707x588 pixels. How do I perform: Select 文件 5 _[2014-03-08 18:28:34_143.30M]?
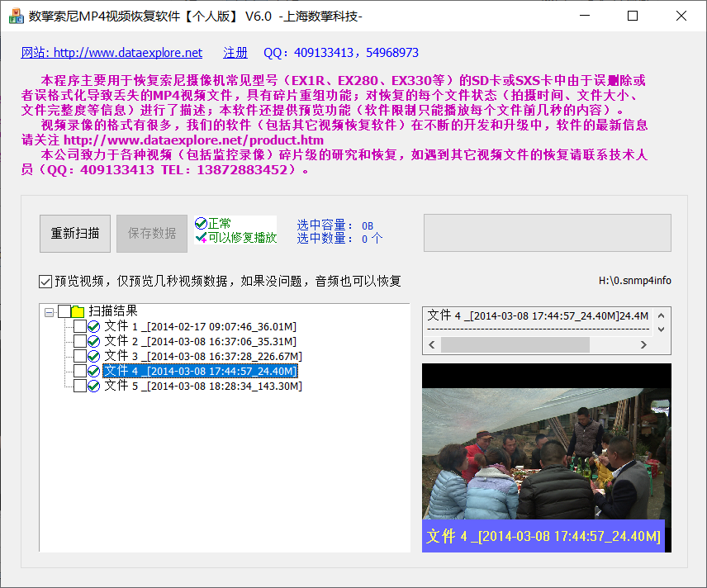click(x=203, y=386)
